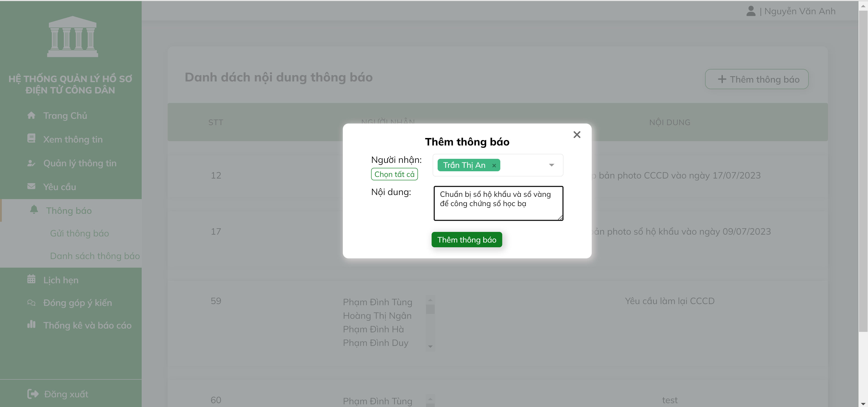Click the Lịch hẹn calendar icon
The width and height of the screenshot is (868, 407).
pyautogui.click(x=31, y=279)
